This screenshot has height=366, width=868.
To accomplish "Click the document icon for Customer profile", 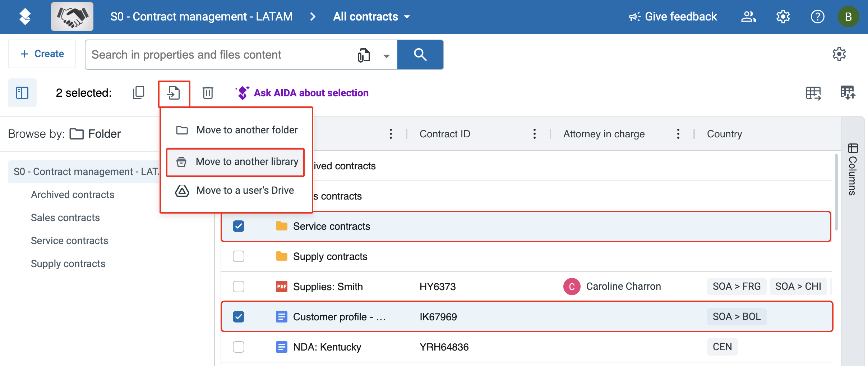I will [x=282, y=317].
